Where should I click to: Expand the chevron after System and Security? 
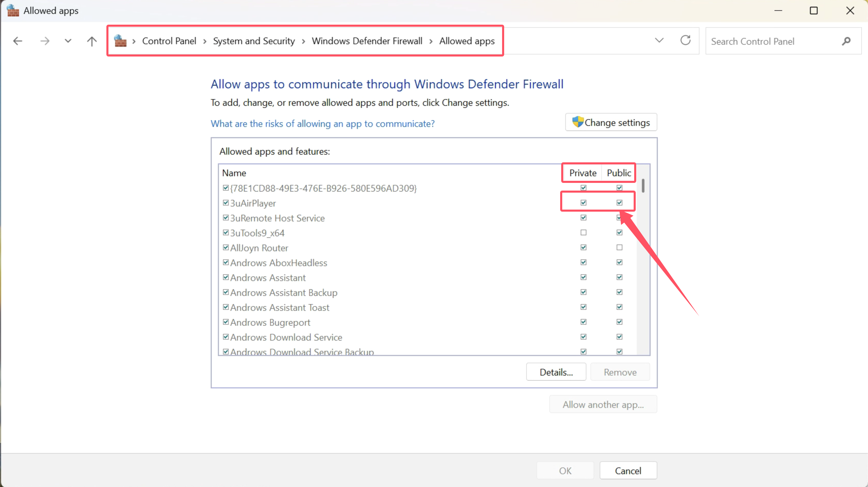[303, 41]
